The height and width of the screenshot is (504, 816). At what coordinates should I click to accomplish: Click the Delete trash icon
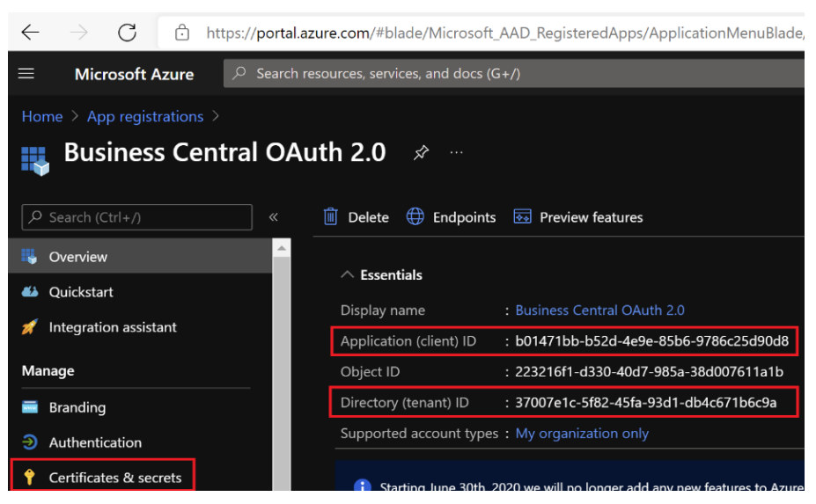(x=331, y=217)
